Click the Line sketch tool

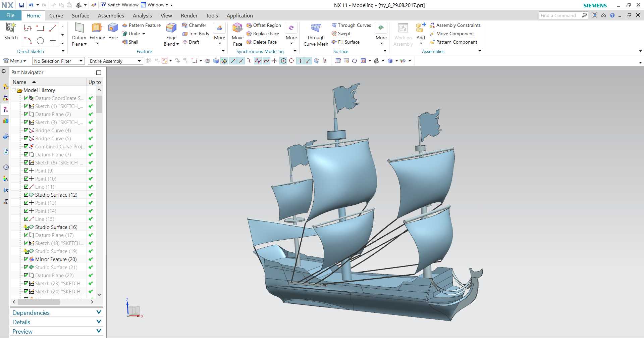(x=53, y=29)
